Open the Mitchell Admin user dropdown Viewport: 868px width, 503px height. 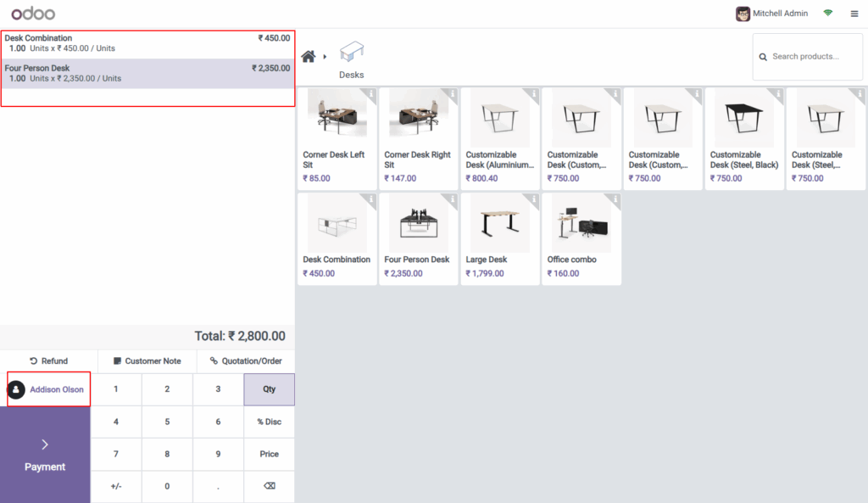(771, 13)
